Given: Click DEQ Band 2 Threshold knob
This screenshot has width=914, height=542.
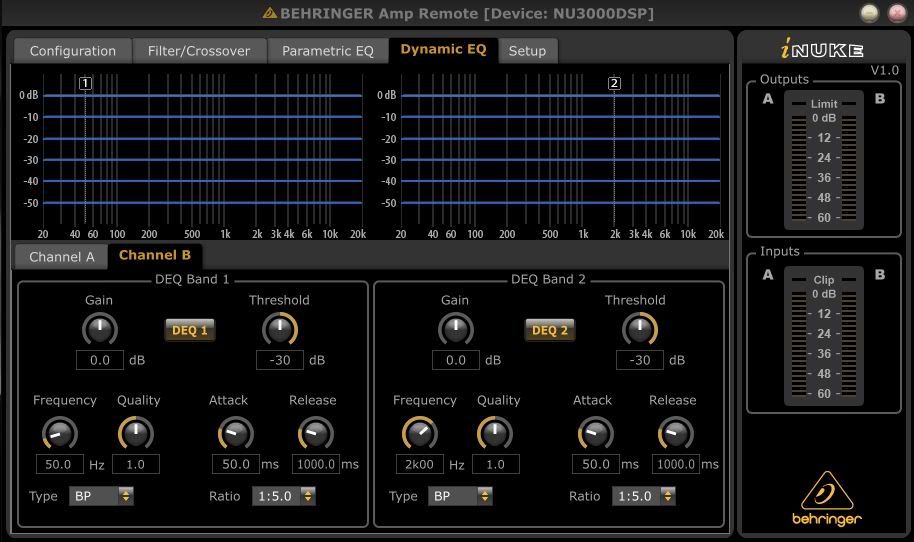Looking at the screenshot, I should point(640,329).
